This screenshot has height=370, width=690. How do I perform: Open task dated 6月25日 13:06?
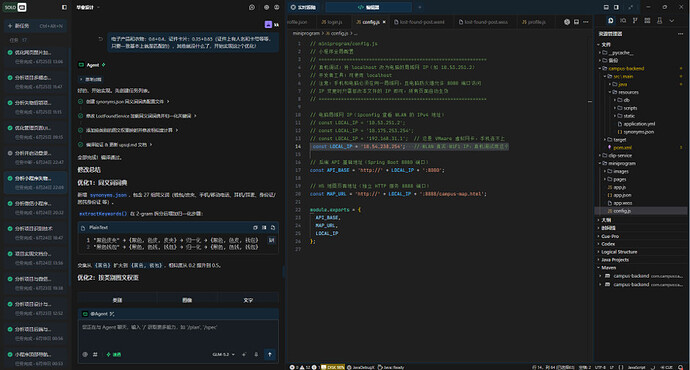point(35,57)
